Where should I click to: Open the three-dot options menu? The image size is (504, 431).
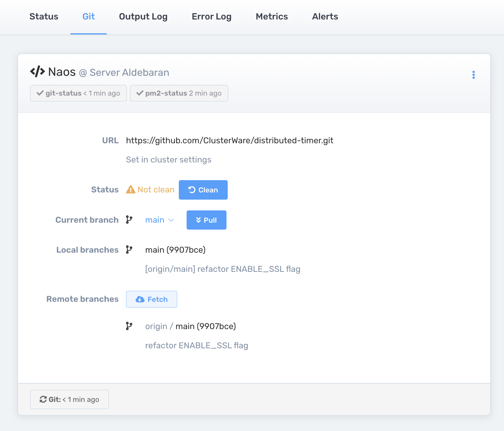(x=473, y=75)
